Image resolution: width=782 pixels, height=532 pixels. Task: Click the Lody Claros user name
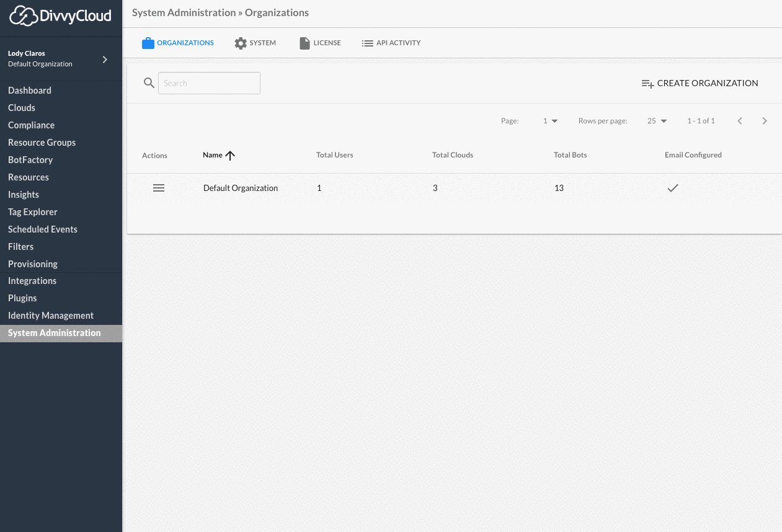(27, 53)
